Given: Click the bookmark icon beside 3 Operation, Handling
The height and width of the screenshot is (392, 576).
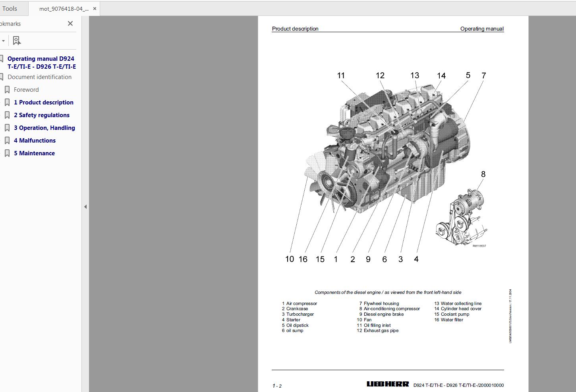Looking at the screenshot, I should point(7,127).
